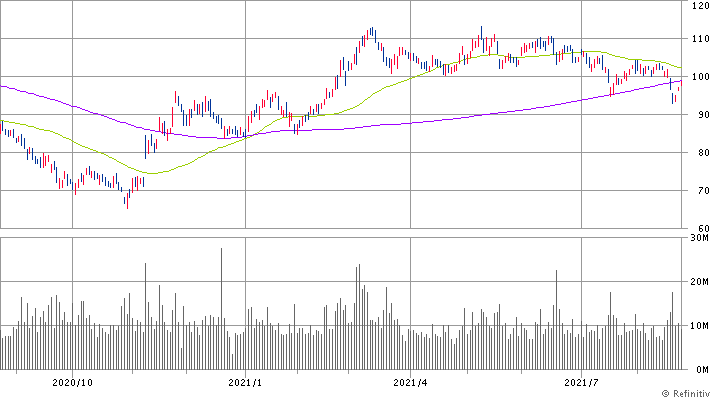
Task: Click the 100 price axis label
Action: pos(700,77)
